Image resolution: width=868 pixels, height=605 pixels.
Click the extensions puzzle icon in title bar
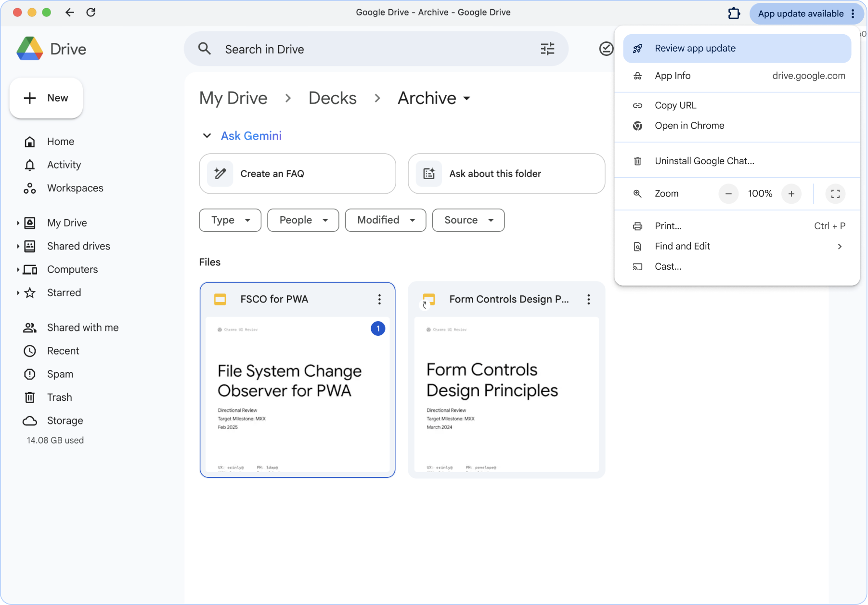pos(734,13)
